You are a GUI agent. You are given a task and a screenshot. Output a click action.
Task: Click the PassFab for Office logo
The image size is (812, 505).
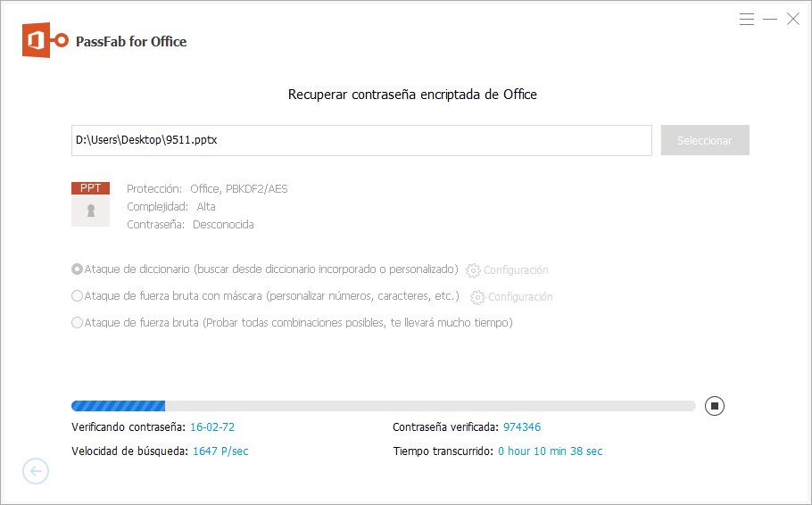pos(45,40)
